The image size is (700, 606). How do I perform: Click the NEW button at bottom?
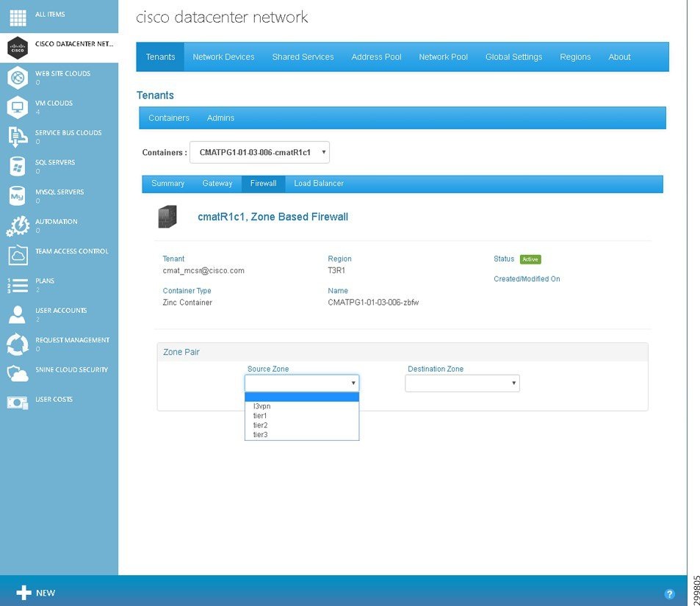(35, 593)
